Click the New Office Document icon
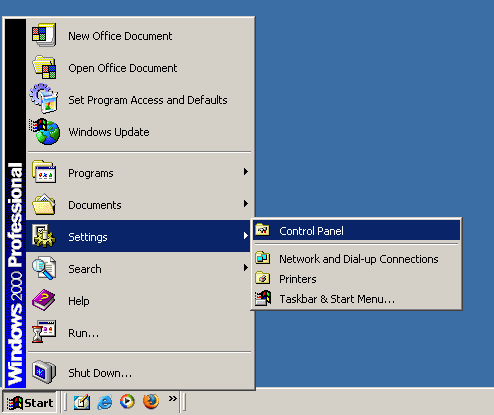 44,35
